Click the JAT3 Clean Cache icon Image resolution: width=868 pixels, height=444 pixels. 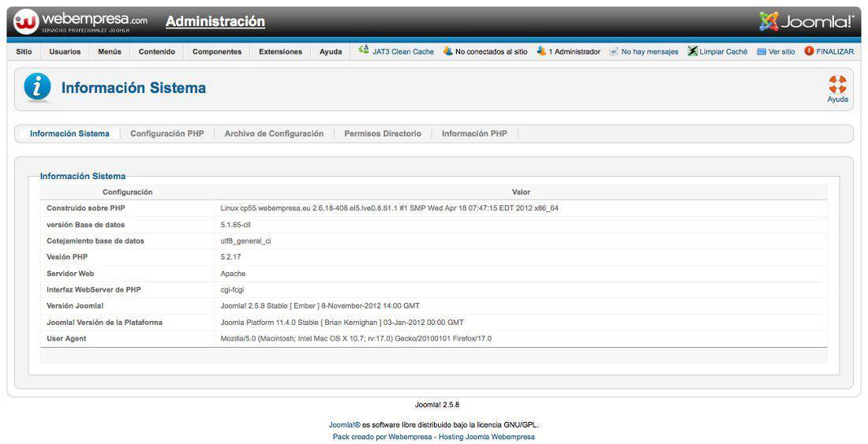click(364, 51)
